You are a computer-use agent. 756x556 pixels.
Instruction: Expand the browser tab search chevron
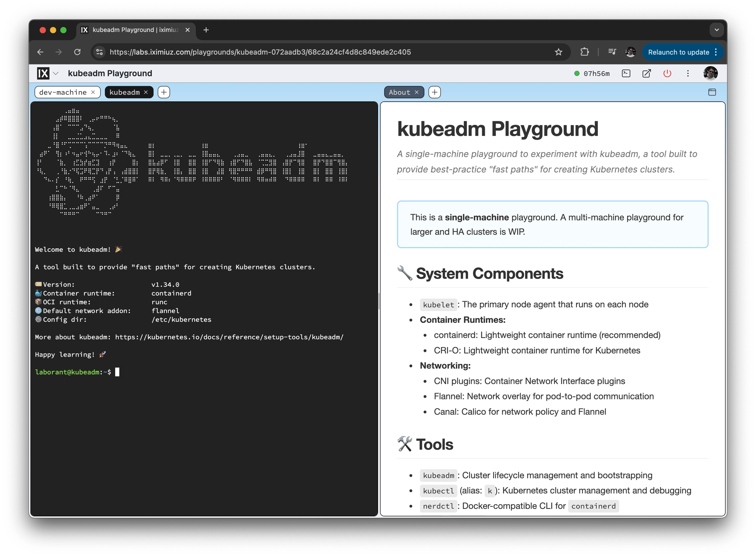[x=717, y=30]
